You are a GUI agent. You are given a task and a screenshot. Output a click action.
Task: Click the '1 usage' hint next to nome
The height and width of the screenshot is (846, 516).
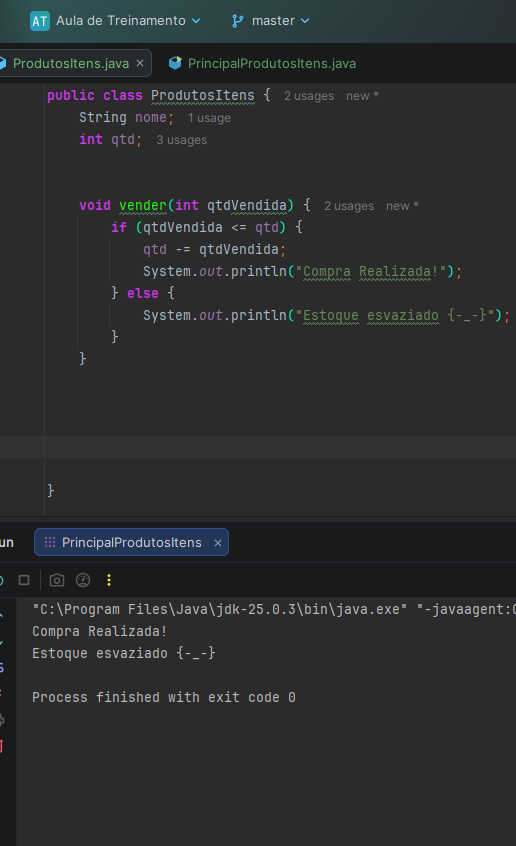pyautogui.click(x=209, y=118)
